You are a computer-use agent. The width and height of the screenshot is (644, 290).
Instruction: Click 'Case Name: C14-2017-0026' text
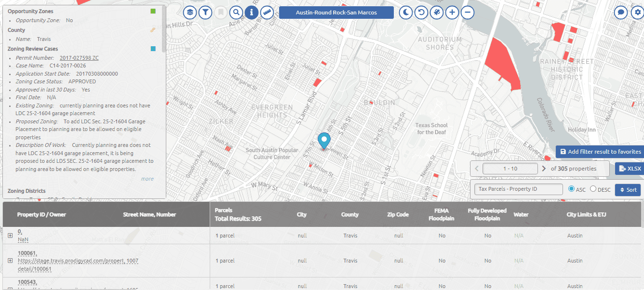pyautogui.click(x=51, y=65)
